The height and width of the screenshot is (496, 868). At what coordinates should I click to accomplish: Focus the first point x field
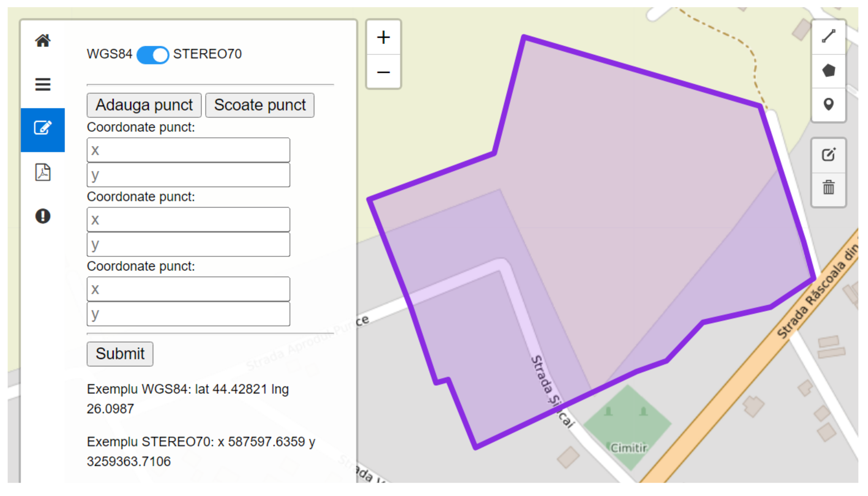189,150
